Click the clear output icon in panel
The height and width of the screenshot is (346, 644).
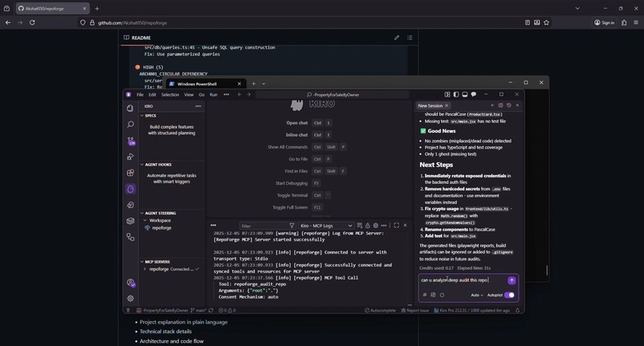click(360, 225)
